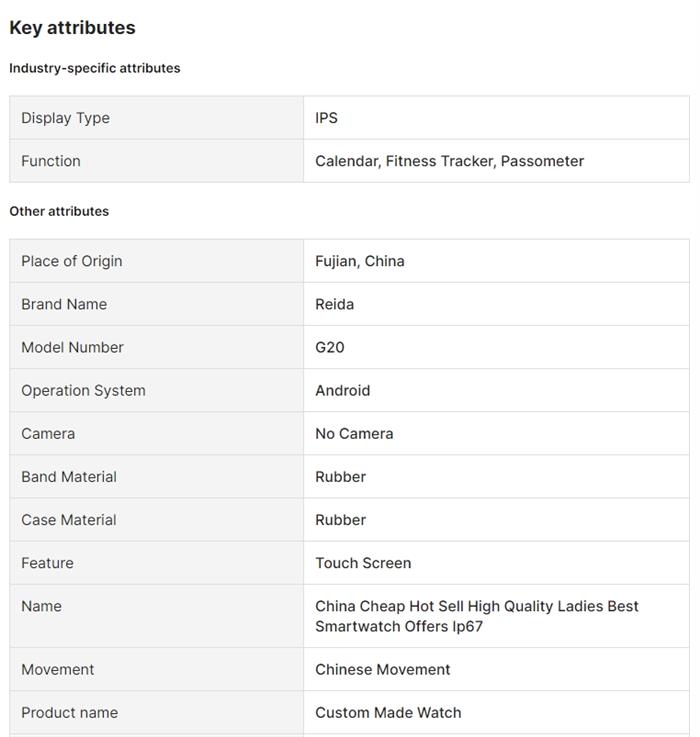Select the Function label cell
This screenshot has height=737, width=700.
[x=50, y=161]
